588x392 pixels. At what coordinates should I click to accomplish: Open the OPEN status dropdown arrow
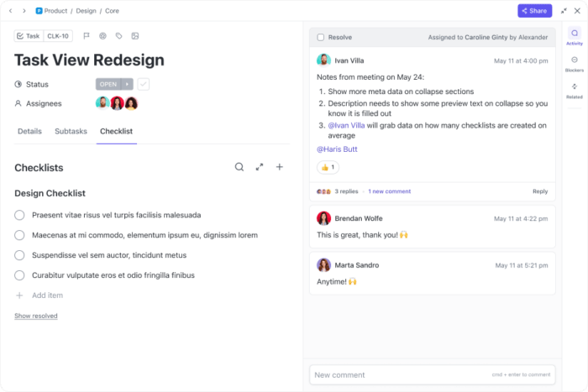(x=128, y=84)
